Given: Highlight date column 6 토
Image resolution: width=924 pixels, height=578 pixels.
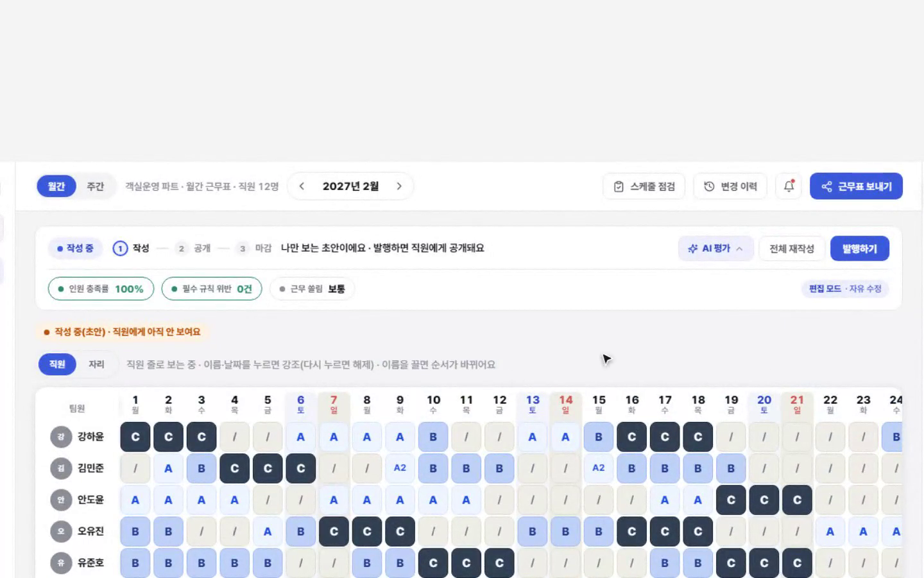Looking at the screenshot, I should [300, 405].
